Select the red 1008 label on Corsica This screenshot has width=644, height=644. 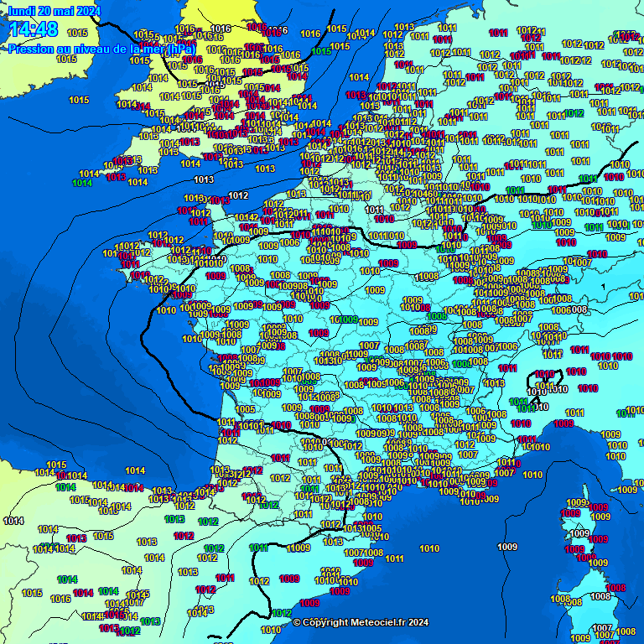click(616, 588)
